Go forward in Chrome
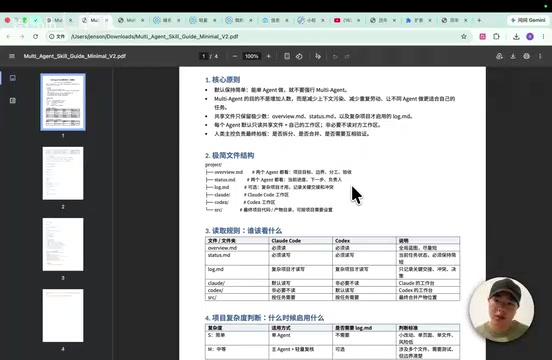Viewport: 552px width, 360px height. click(x=22, y=36)
